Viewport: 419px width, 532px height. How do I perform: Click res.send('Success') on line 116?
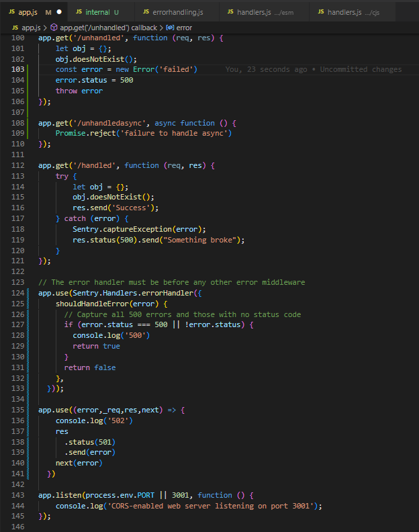pos(115,208)
